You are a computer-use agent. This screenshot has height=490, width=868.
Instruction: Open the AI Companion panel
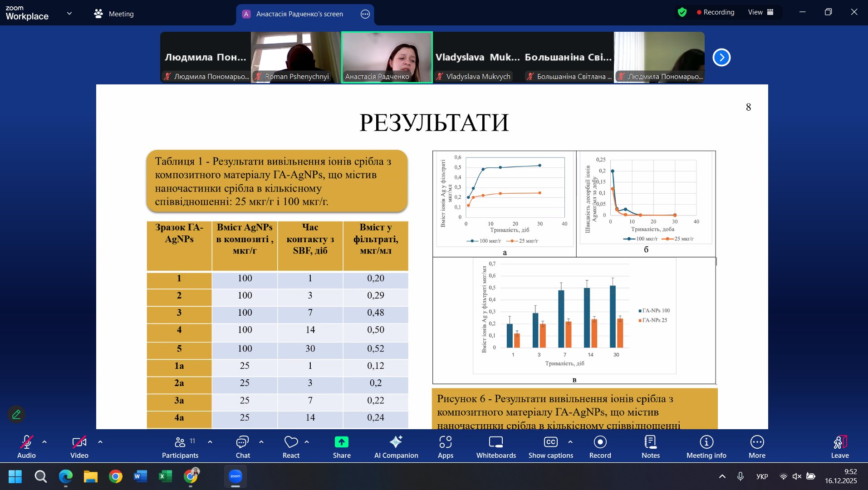click(x=396, y=447)
